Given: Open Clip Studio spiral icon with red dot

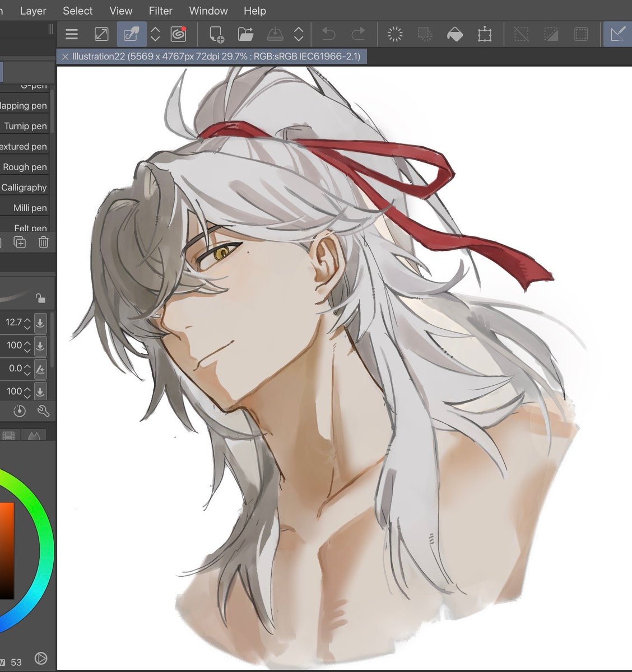Looking at the screenshot, I should (x=179, y=35).
